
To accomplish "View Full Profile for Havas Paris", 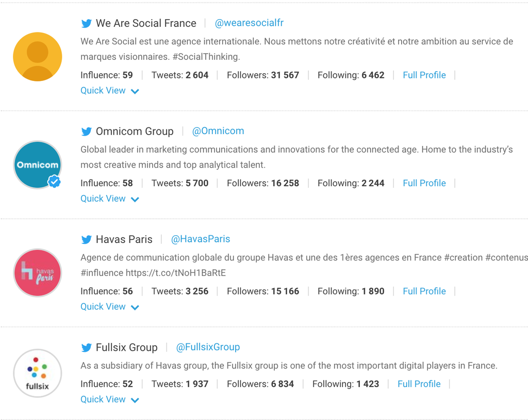I will (x=424, y=292).
